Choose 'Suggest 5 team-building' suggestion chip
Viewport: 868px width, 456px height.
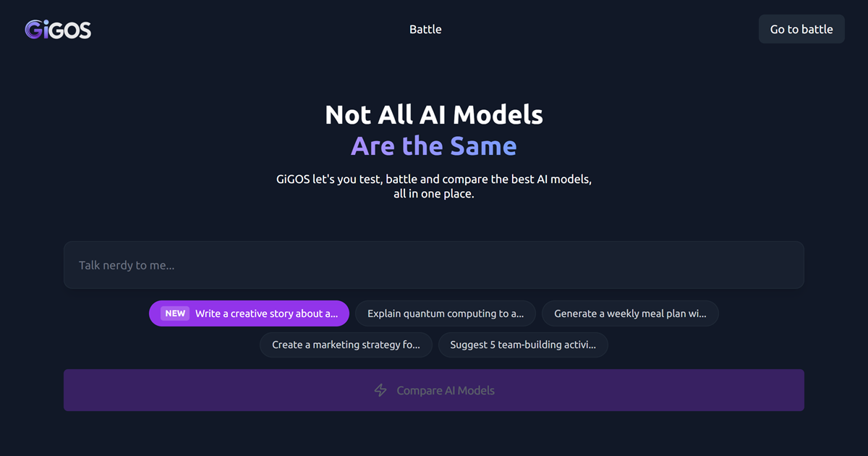tap(523, 345)
